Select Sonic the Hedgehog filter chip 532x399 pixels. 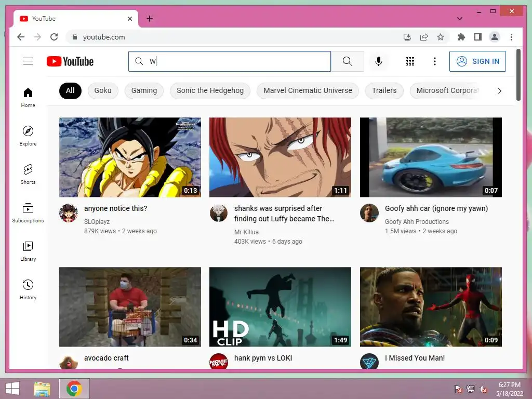pos(210,90)
